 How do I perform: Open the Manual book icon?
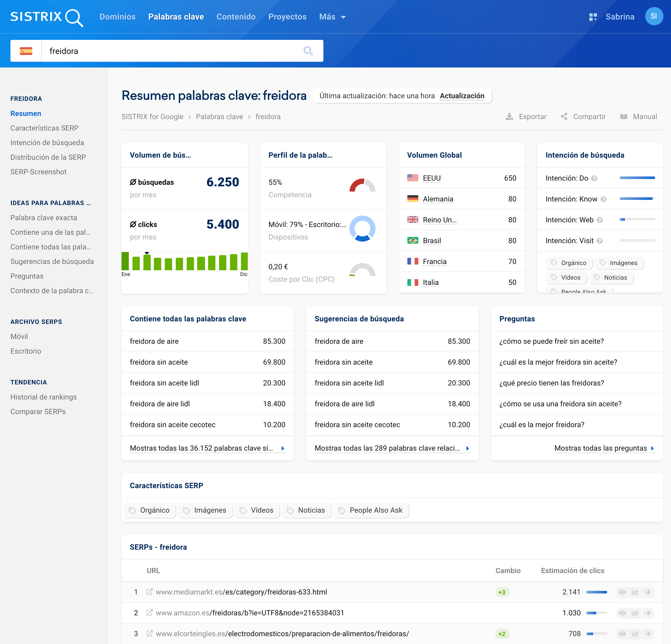point(624,117)
